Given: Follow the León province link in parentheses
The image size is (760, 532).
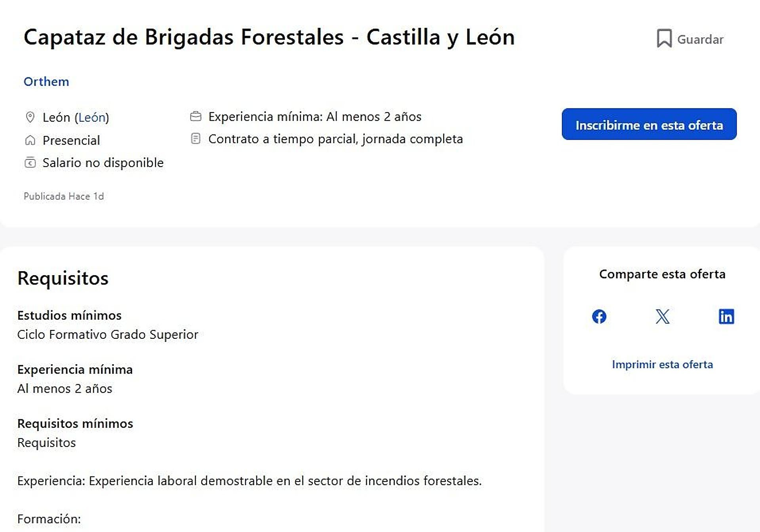Looking at the screenshot, I should point(92,118).
